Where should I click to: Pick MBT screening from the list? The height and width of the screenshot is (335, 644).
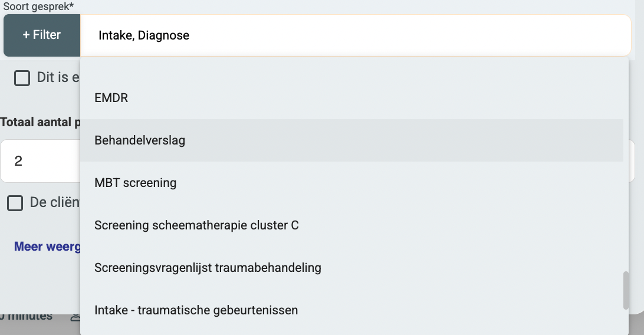click(x=136, y=183)
